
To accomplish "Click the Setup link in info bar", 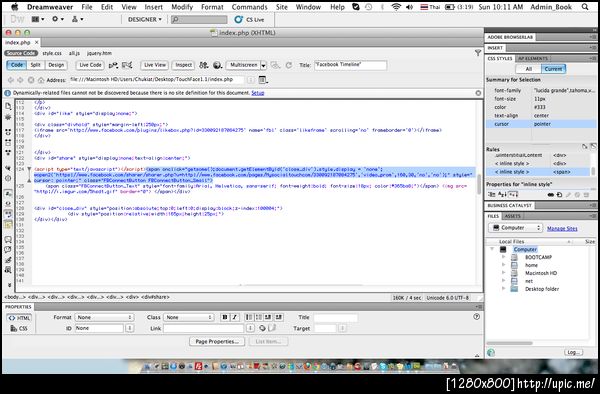I will 258,93.
